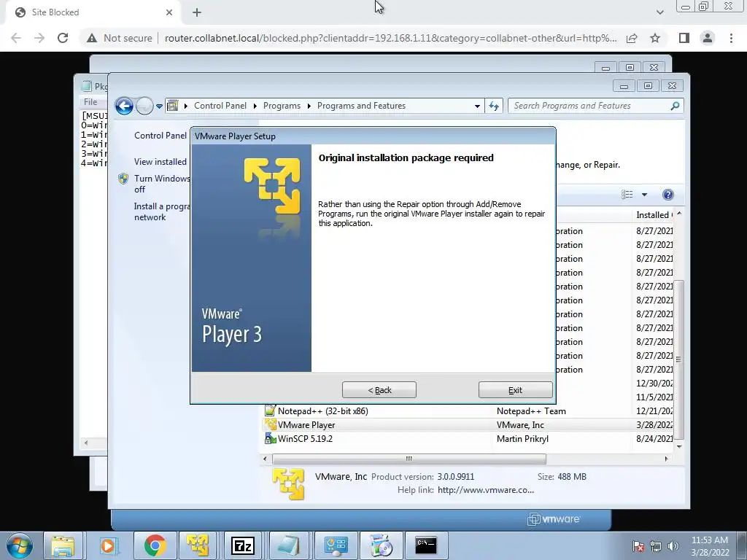The height and width of the screenshot is (560, 747).
Task: Click Exit in the VMware Player Setup dialog
Action: point(515,390)
